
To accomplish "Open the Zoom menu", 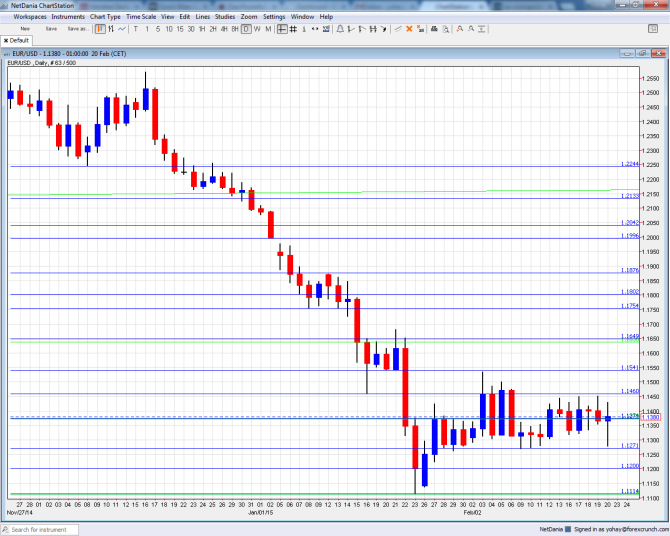I will coord(249,17).
